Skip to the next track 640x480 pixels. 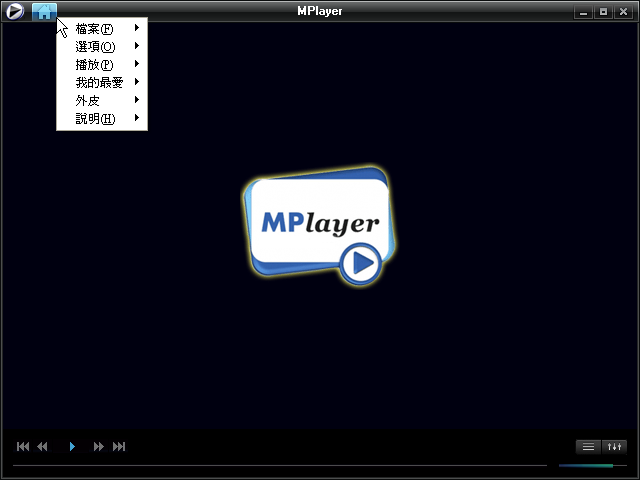tap(119, 447)
